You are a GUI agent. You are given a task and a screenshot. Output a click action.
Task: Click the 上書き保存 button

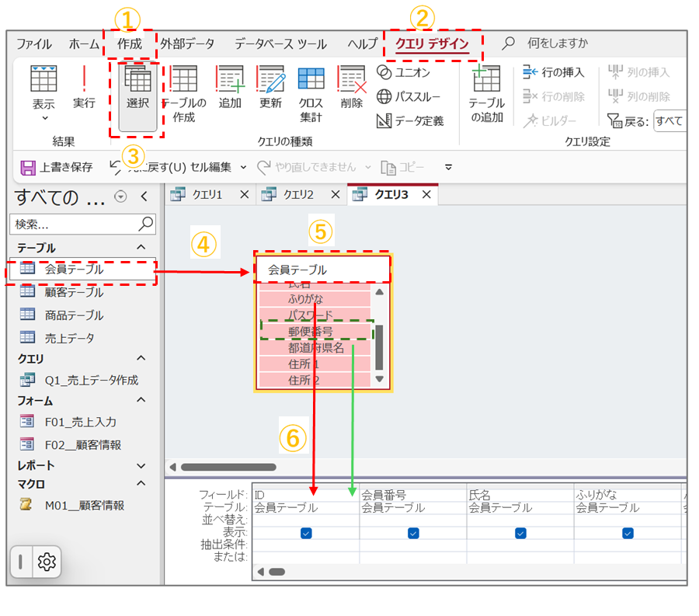click(57, 167)
